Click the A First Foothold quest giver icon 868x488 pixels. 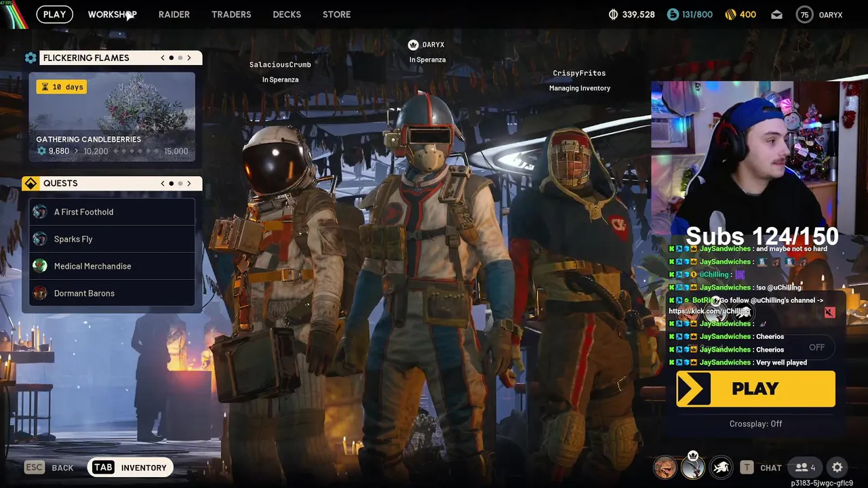point(41,212)
